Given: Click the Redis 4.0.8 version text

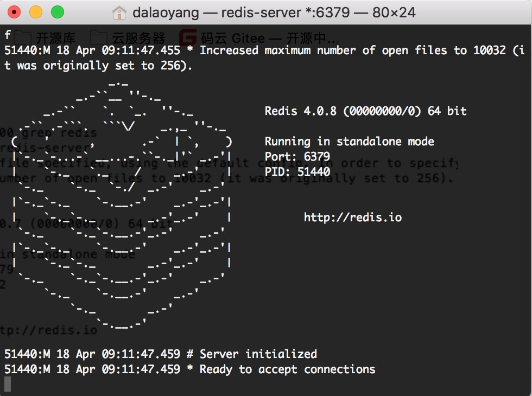Looking at the screenshot, I should (365, 111).
